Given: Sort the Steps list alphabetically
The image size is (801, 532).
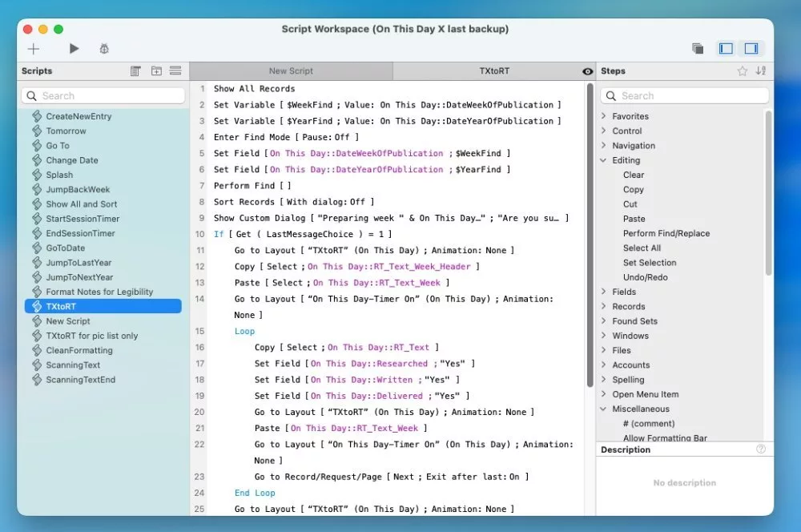Looking at the screenshot, I should [760, 71].
